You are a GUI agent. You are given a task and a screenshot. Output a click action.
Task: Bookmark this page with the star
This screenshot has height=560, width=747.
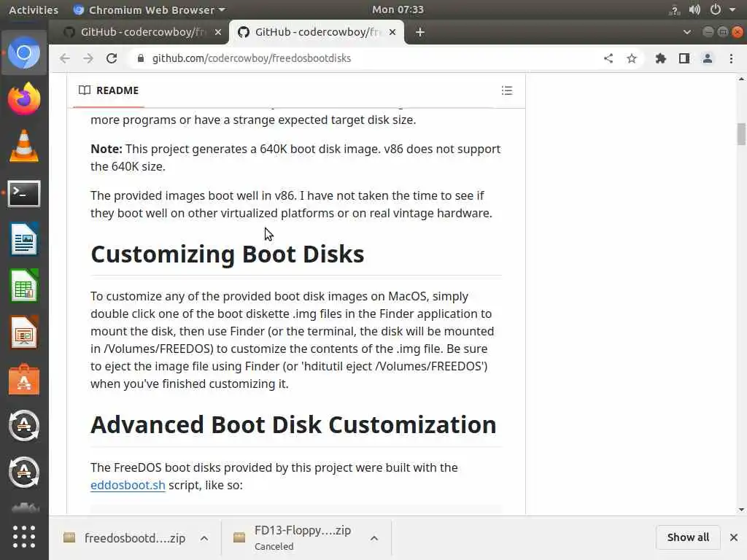coord(632,58)
